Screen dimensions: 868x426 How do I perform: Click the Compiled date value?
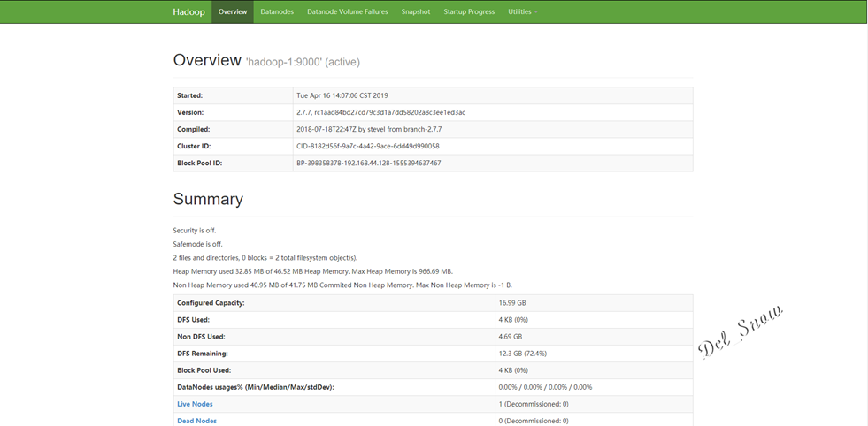[369, 129]
